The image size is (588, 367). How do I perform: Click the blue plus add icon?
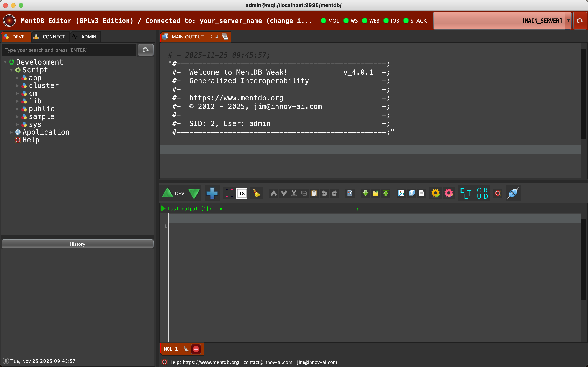(x=212, y=193)
